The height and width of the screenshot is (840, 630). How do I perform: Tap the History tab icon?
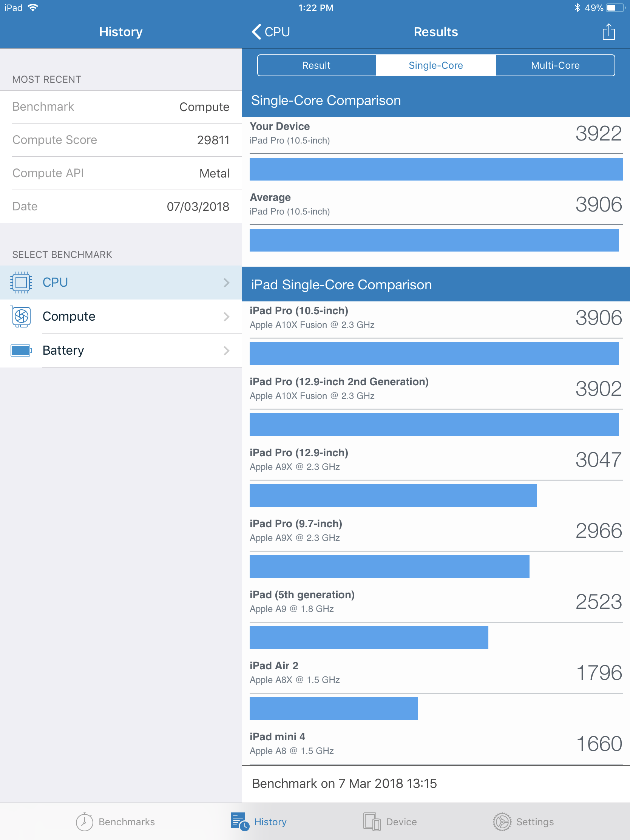[x=239, y=822]
